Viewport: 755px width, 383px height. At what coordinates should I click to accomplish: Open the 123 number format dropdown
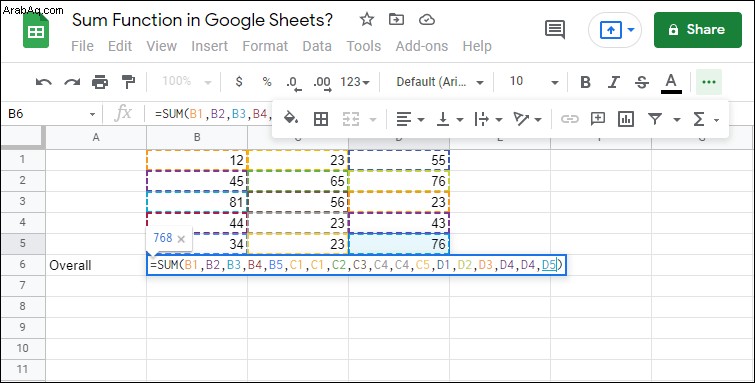355,82
